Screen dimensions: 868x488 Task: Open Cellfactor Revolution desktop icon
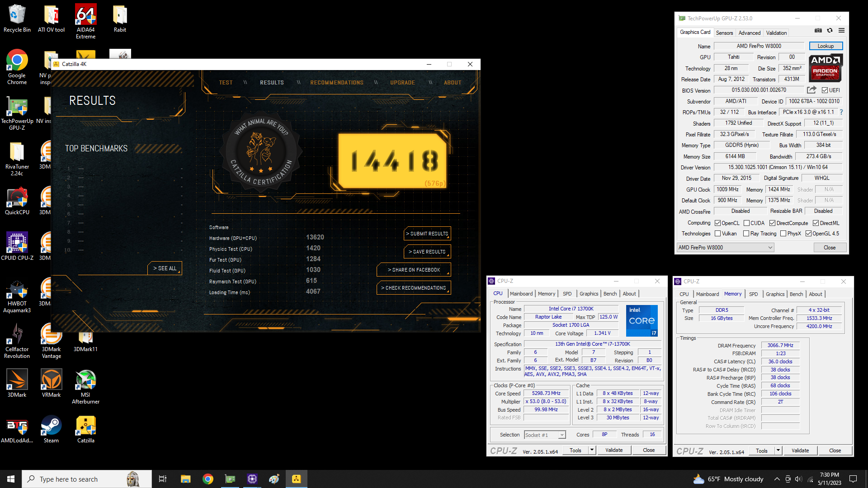[17, 342]
